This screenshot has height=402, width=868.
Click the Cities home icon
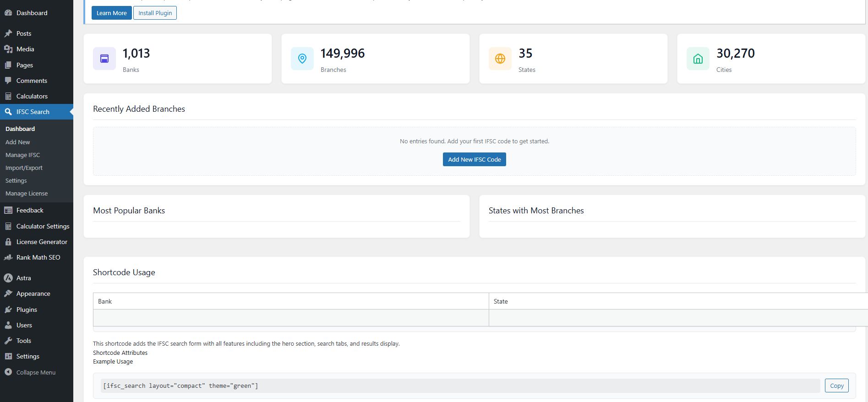pyautogui.click(x=698, y=59)
